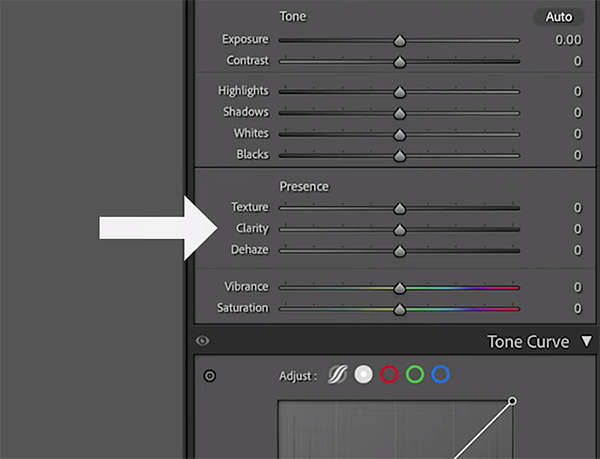600x459 pixels.
Task: Click the Auto tone button
Action: (559, 17)
